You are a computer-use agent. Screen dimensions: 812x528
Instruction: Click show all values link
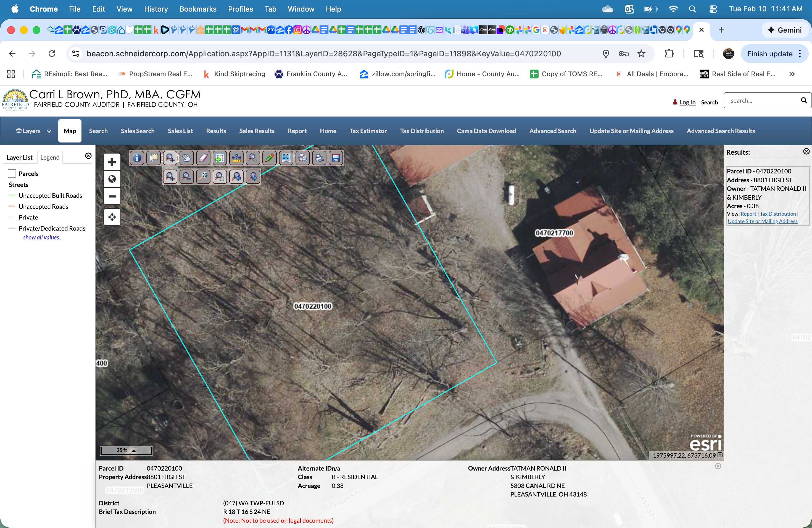pos(43,237)
